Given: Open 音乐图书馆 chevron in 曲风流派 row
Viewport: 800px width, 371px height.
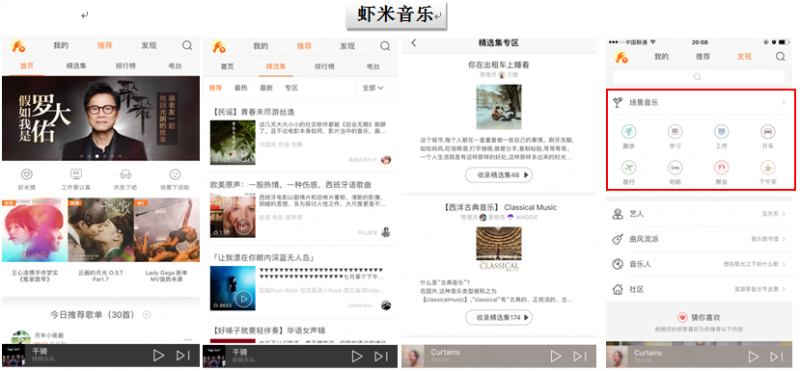Looking at the screenshot, I should point(784,239).
